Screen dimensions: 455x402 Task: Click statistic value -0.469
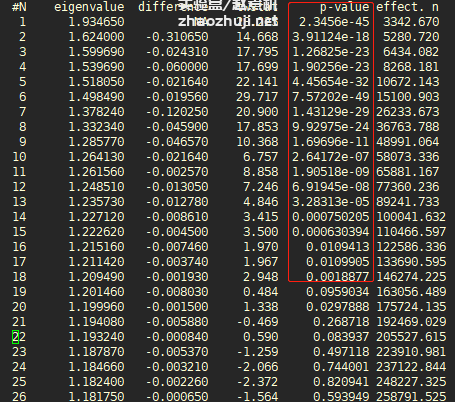pyautogui.click(x=257, y=322)
